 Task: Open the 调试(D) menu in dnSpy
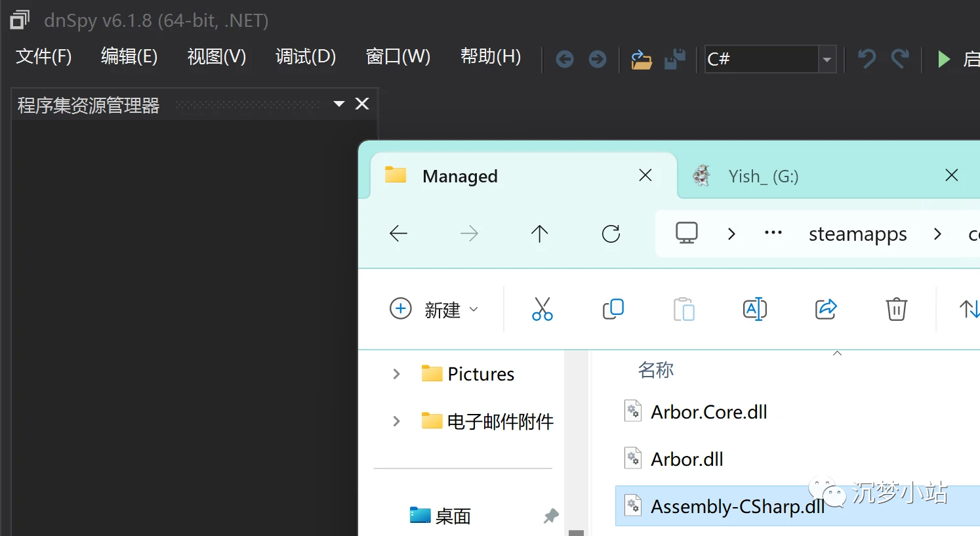click(x=306, y=57)
